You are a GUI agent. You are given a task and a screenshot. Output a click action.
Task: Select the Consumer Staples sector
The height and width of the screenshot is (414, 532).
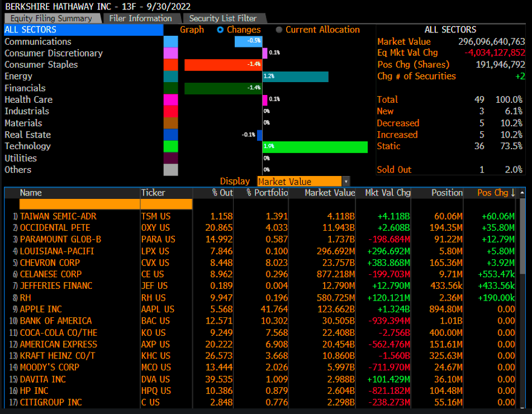(x=83, y=65)
